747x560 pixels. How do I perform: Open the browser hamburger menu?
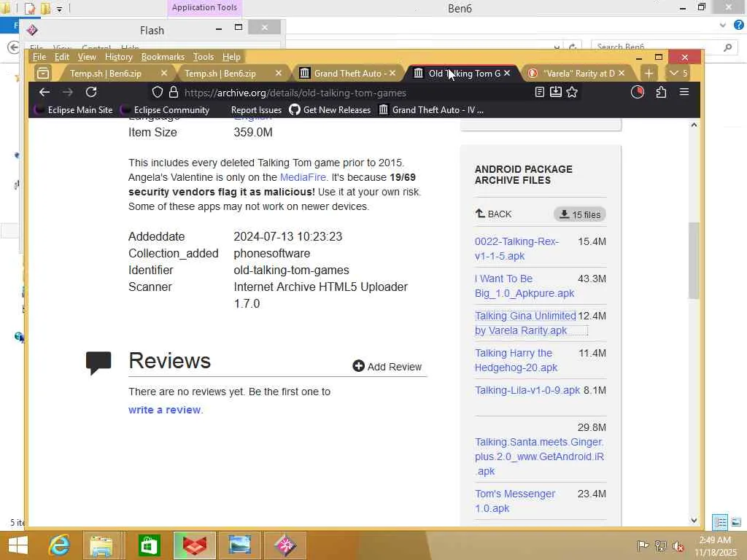pos(684,92)
